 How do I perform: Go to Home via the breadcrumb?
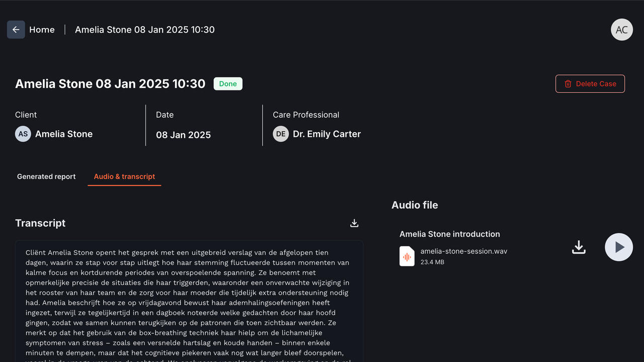pos(42,30)
